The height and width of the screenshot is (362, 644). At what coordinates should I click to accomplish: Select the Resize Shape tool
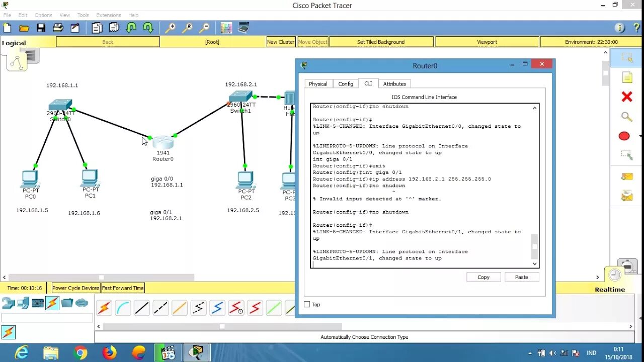click(x=627, y=155)
